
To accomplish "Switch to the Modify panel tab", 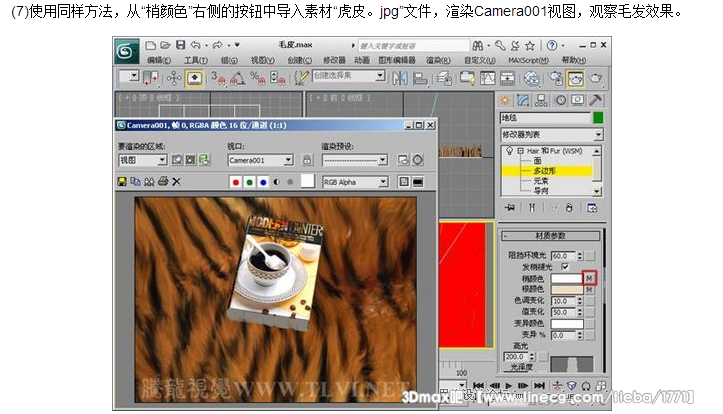I will 523,100.
